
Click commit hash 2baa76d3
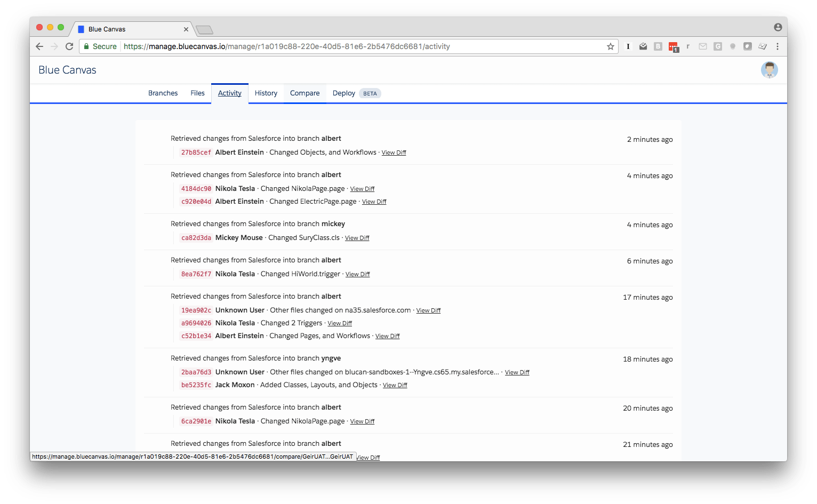[196, 372]
